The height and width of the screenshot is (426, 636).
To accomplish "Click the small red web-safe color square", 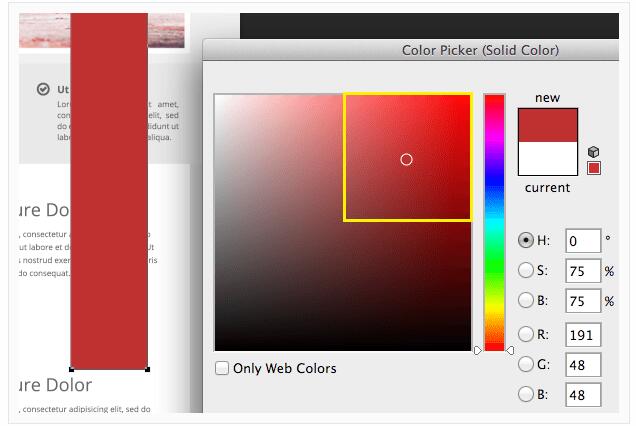I will coord(593,167).
